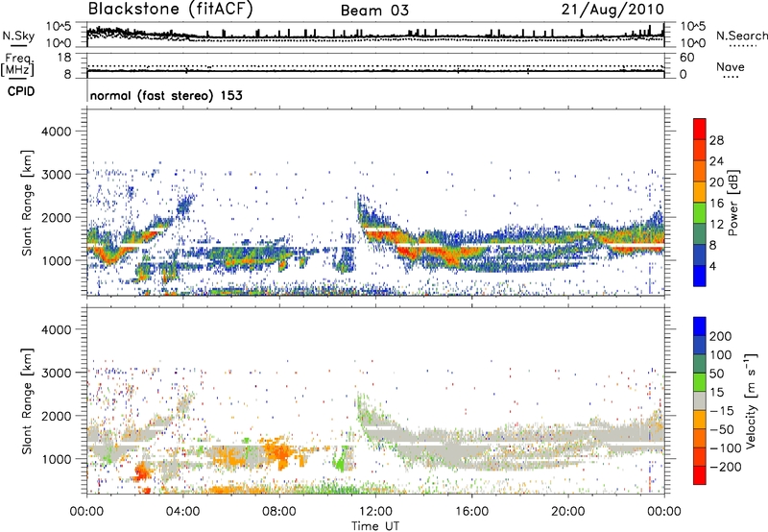Pick the gray segment of velocity colorbar
This screenshot has height=532, width=768.
700,400
